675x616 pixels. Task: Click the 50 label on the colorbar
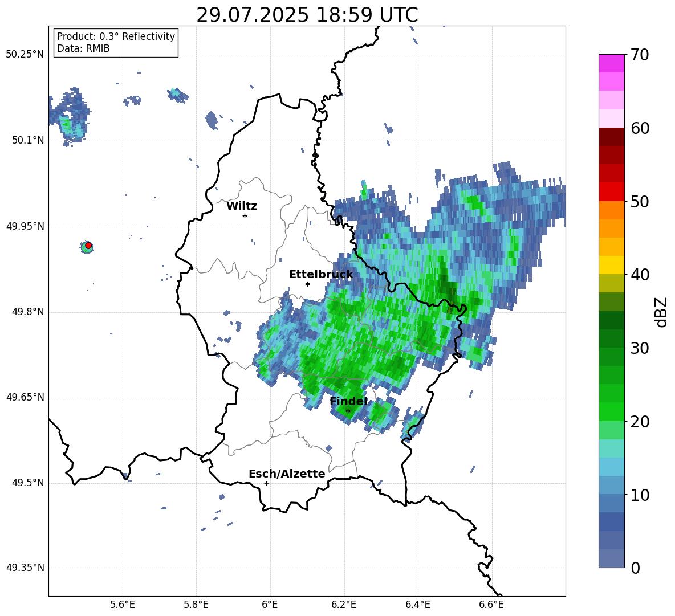click(640, 201)
